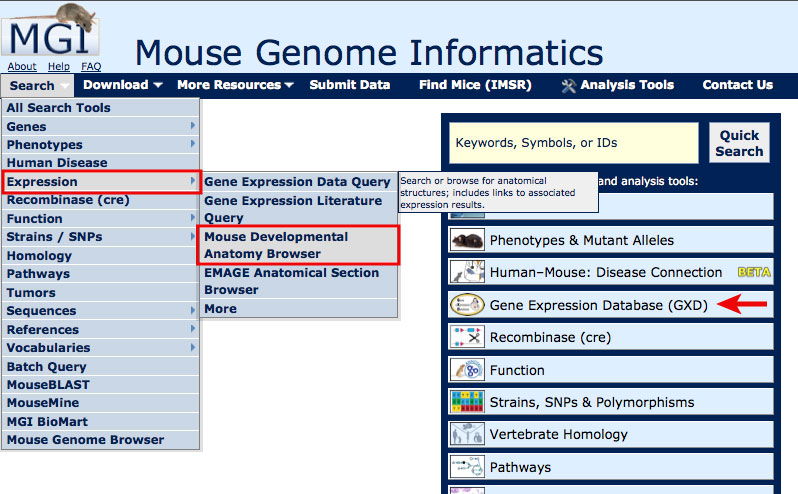Click the Keywords, Symbols, or IDs field
Image resolution: width=798 pixels, height=494 pixels.
574,143
